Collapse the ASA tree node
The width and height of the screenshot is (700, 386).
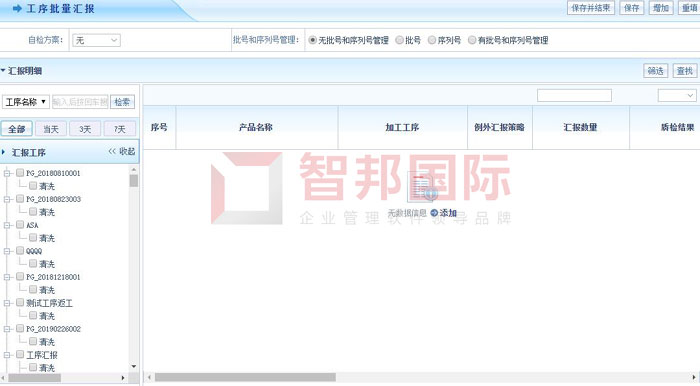[7, 225]
